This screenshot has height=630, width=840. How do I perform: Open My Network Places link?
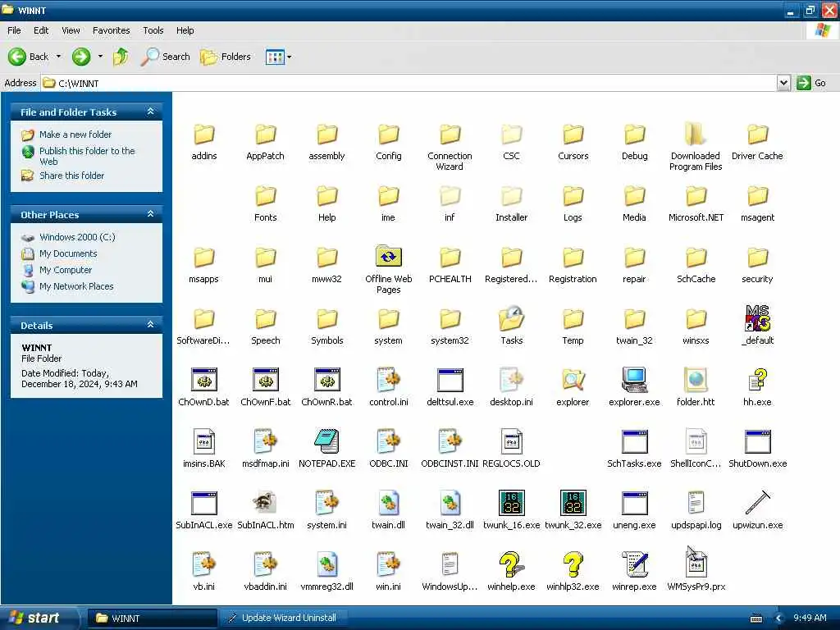coord(76,286)
